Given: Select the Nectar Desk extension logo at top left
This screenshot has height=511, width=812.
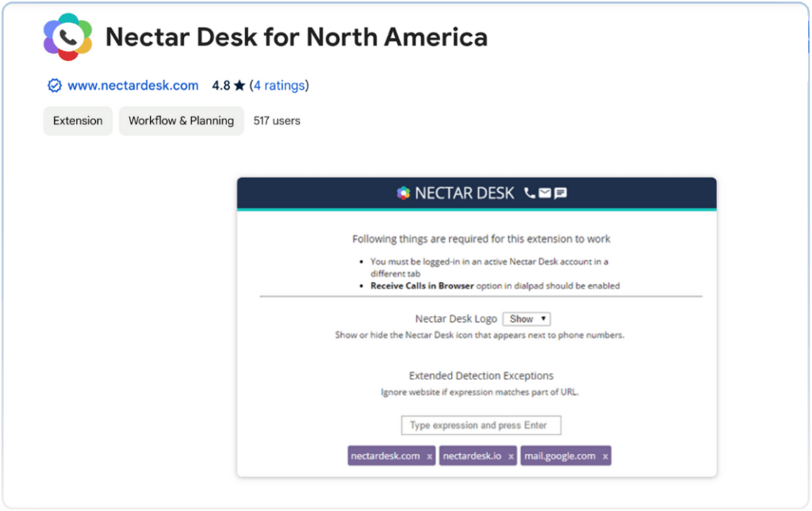Looking at the screenshot, I should (x=67, y=36).
